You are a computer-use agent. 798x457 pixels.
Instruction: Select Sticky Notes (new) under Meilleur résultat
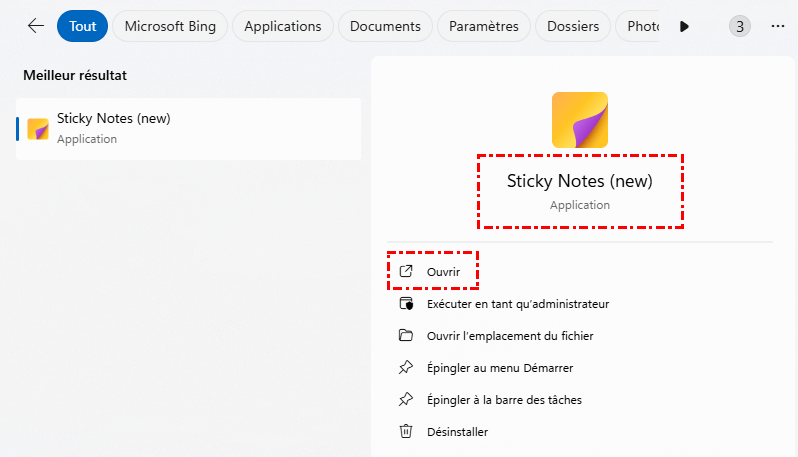[188, 128]
